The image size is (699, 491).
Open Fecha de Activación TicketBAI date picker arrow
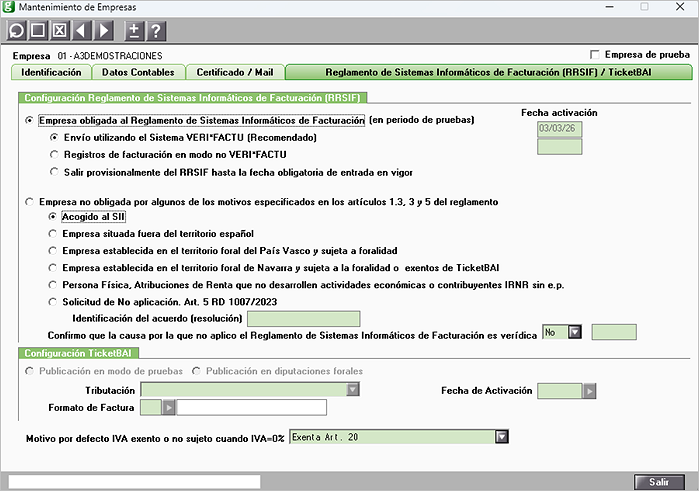click(x=589, y=391)
